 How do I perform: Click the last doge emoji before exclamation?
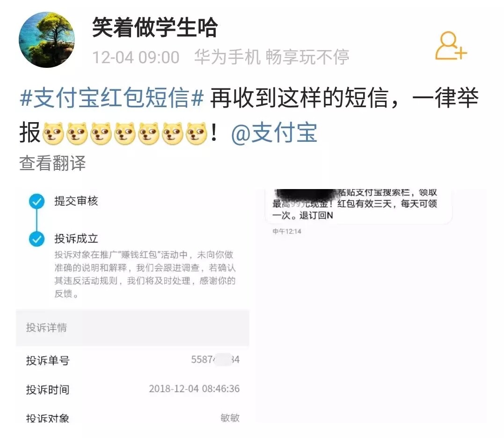[x=197, y=133]
